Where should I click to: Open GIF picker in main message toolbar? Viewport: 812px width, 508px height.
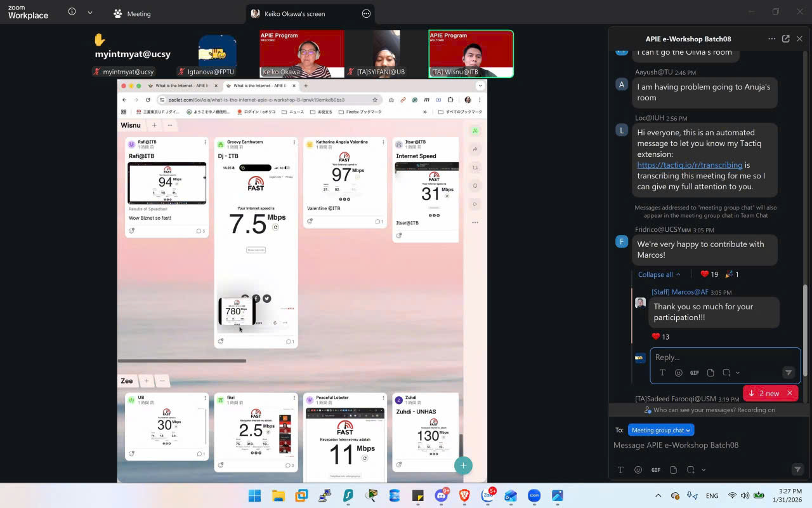(656, 470)
